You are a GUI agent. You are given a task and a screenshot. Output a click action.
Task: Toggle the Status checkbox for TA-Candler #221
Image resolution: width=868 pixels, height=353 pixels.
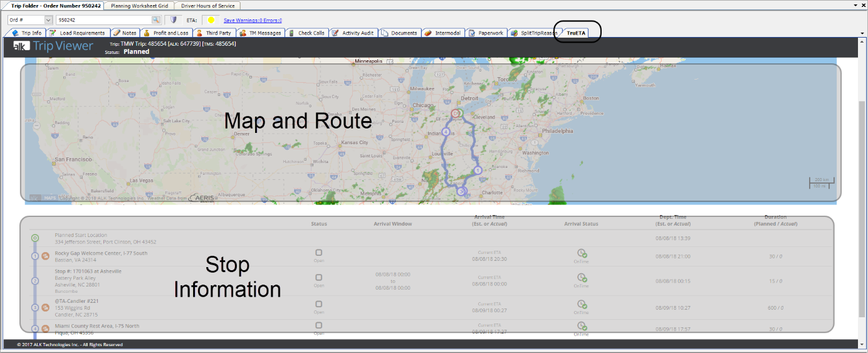coord(319,304)
